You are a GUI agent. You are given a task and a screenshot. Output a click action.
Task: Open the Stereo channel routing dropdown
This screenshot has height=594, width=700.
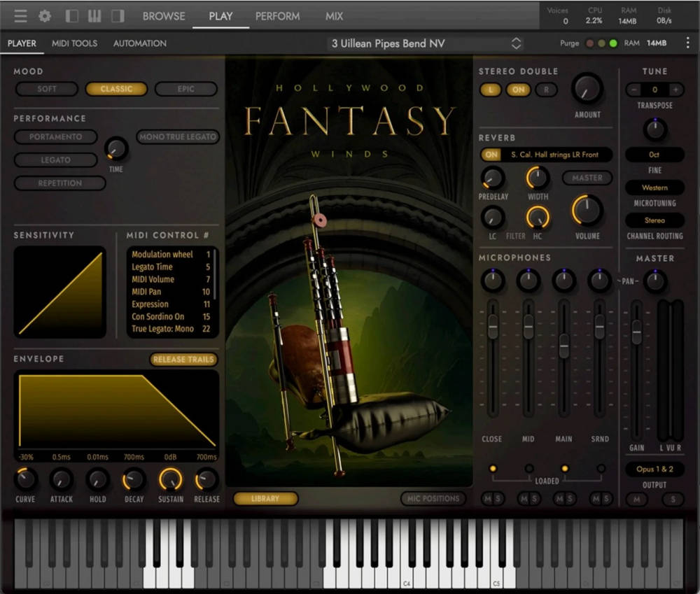654,220
